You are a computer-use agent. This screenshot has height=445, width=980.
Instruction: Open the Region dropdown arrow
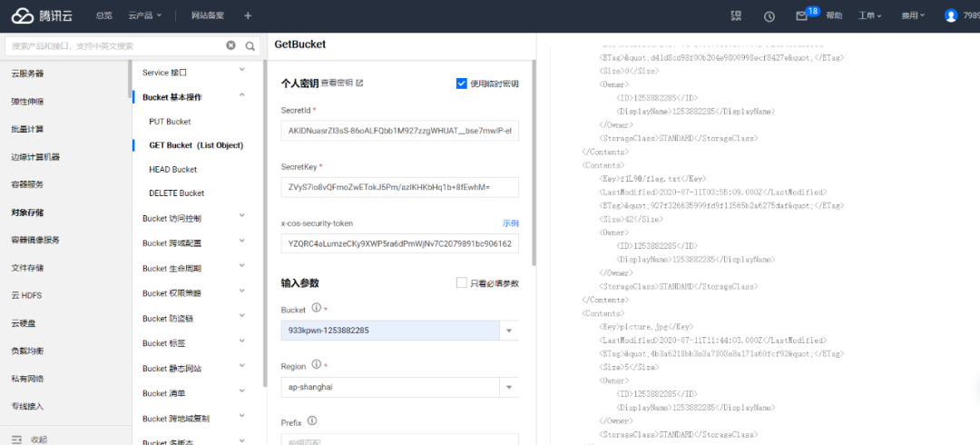(x=509, y=387)
